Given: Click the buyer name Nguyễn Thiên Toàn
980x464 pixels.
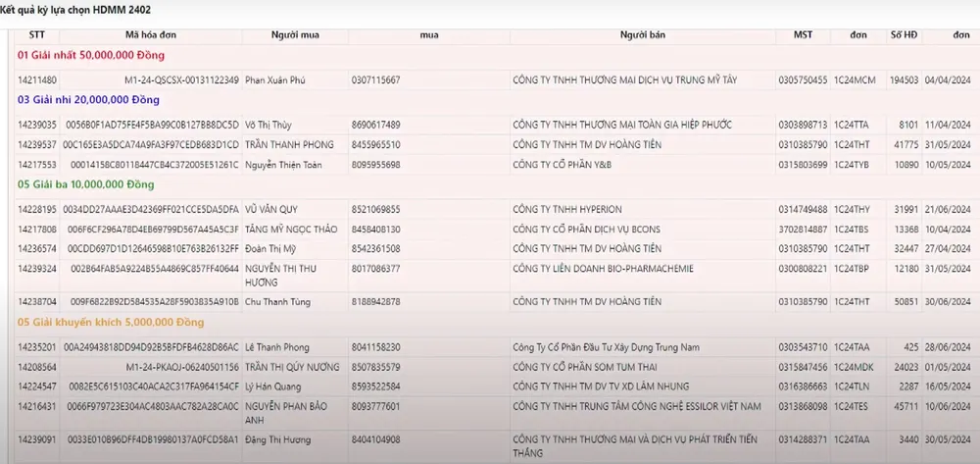Looking at the screenshot, I should [283, 165].
